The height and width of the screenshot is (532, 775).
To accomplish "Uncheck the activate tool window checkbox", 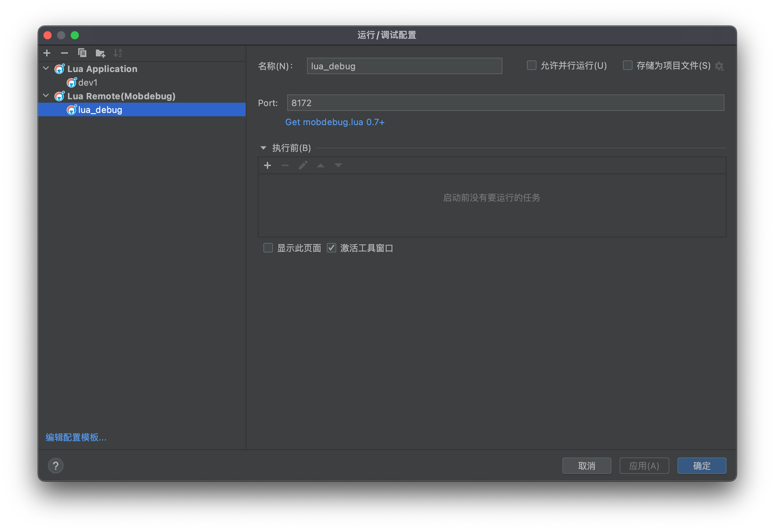I will pos(331,248).
